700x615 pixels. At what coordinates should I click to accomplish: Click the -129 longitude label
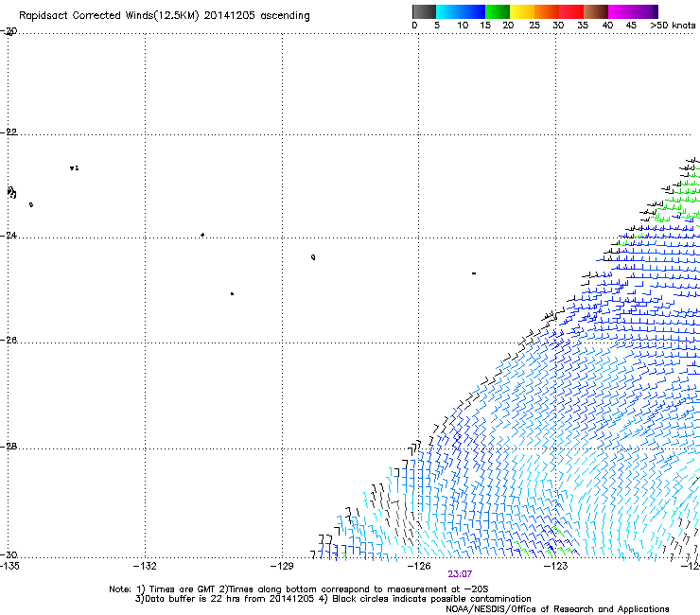282,567
